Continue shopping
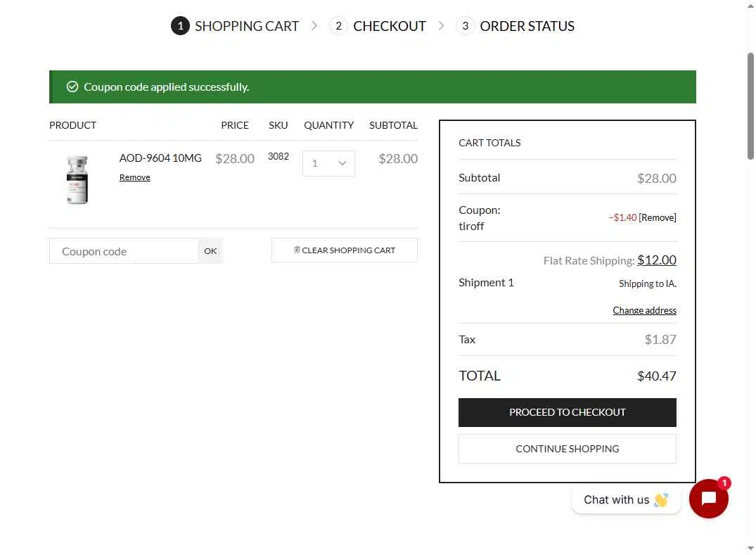This screenshot has height=555, width=756. 567,449
